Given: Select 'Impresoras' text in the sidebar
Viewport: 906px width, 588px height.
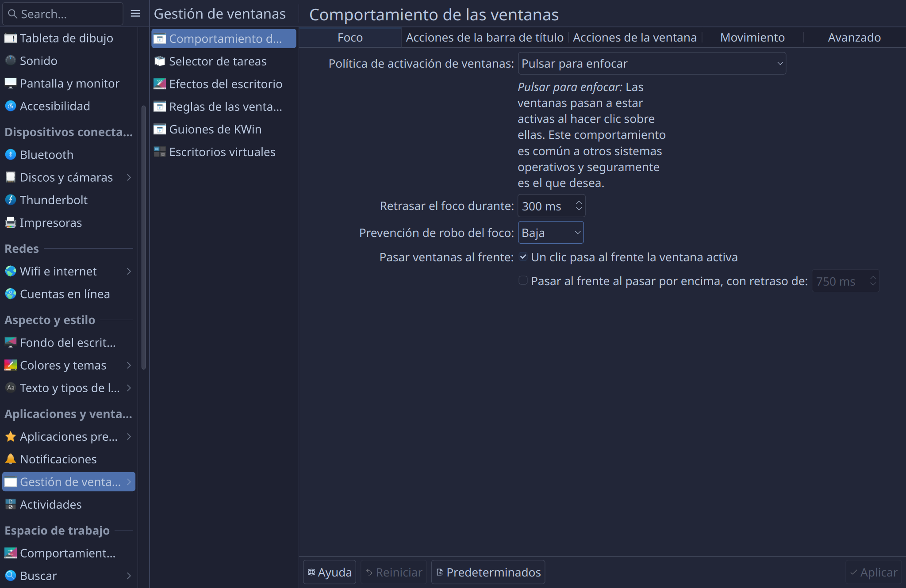Looking at the screenshot, I should coord(51,222).
